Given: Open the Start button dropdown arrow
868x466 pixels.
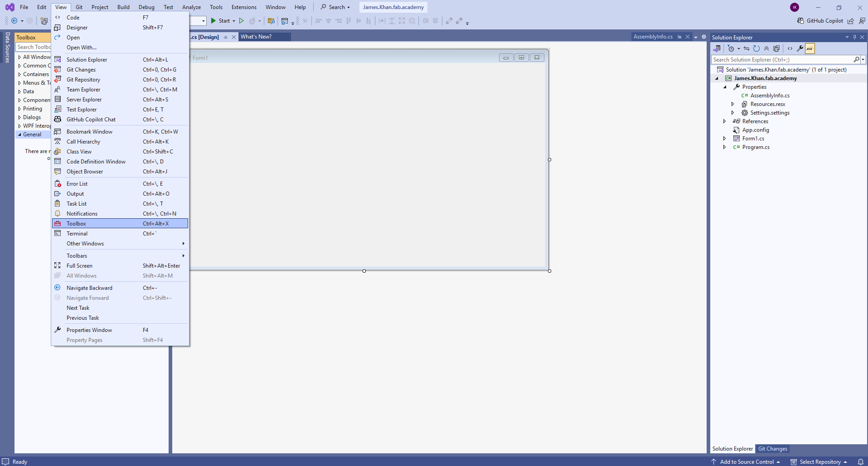Looking at the screenshot, I should coord(234,21).
